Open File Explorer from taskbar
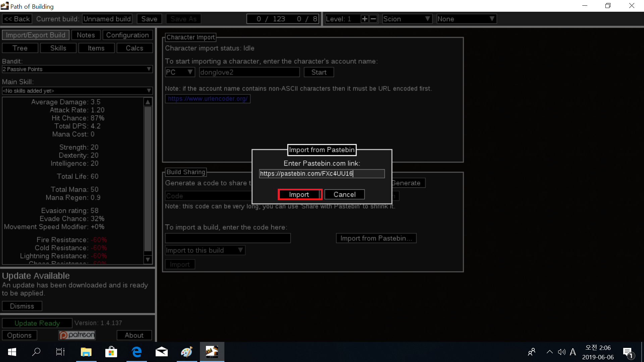Screen dimensions: 644x362 pos(86,352)
